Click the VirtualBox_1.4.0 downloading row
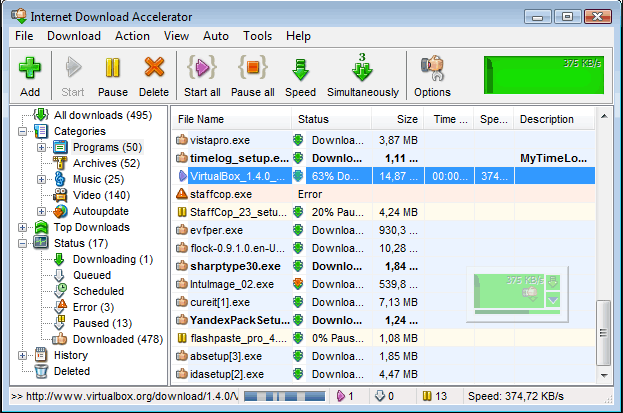The image size is (623, 413). pyautogui.click(x=384, y=176)
